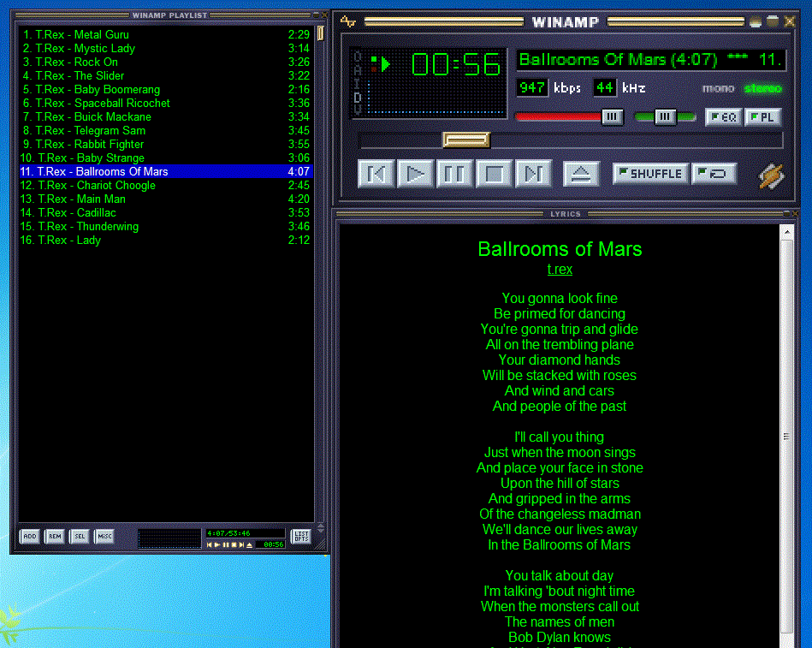Open visualization menu via clutterbar V letter

(x=358, y=110)
